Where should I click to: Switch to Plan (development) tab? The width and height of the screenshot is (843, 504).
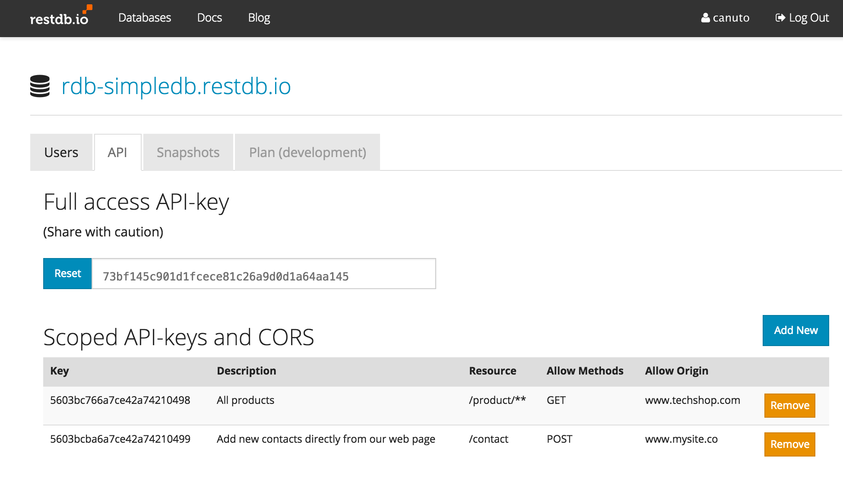[307, 152]
